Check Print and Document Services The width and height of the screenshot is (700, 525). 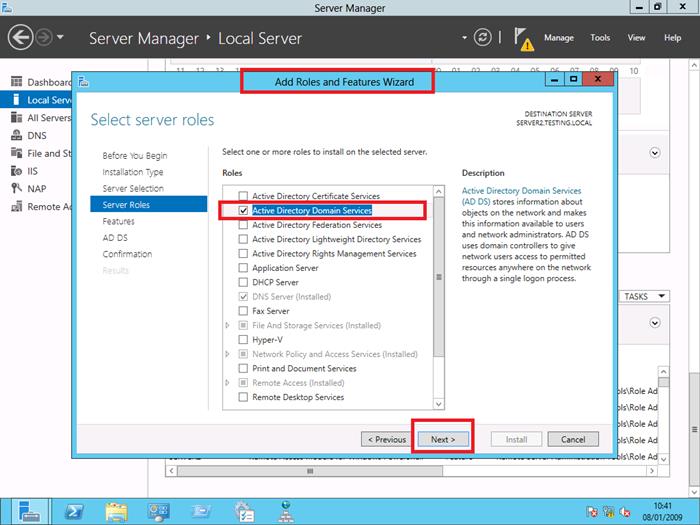[243, 368]
